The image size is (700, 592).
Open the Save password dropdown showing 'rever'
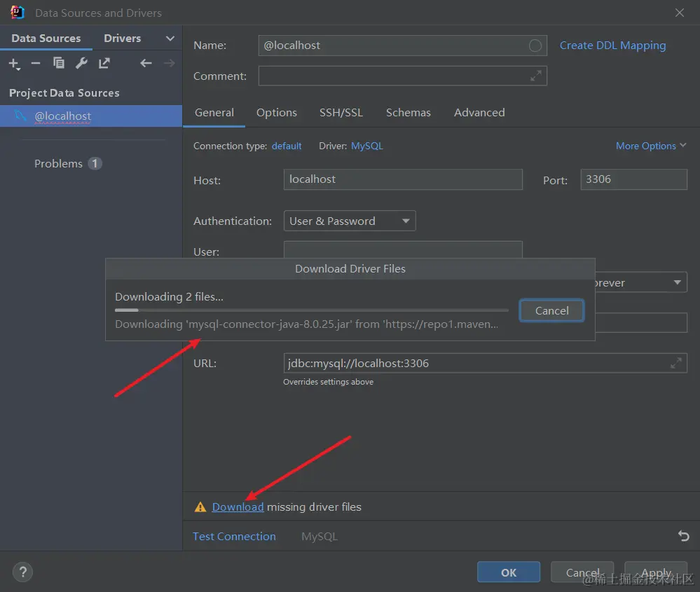(x=641, y=282)
